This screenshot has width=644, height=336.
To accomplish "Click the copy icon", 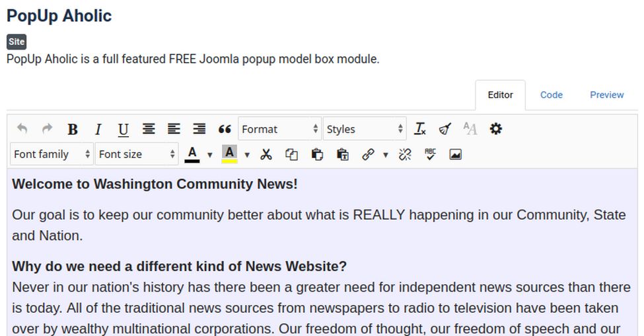I will 291,154.
